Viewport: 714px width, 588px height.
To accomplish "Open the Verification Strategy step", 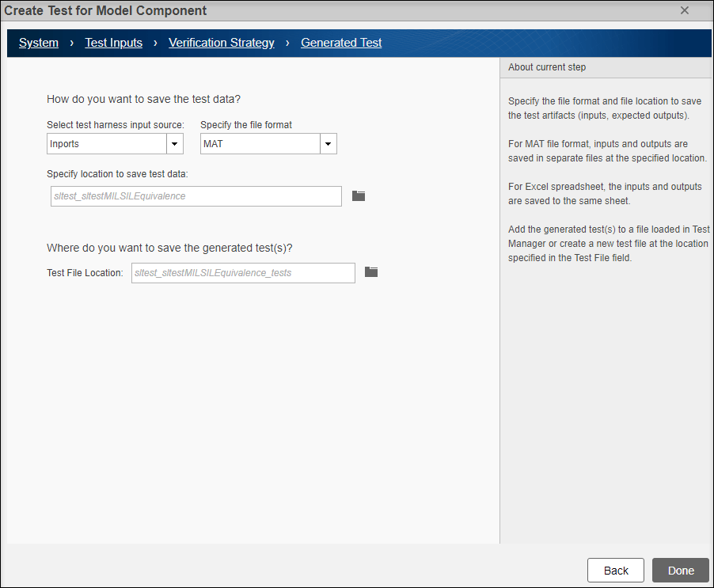I will coord(221,43).
